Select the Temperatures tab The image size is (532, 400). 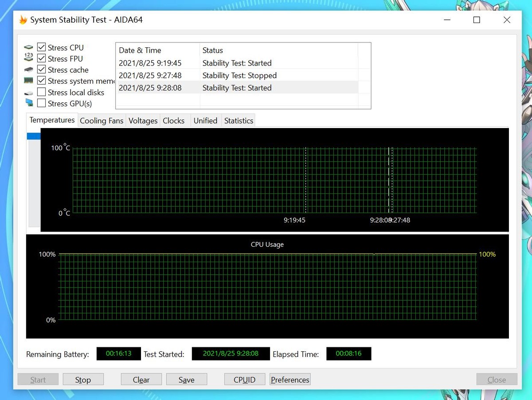tap(52, 120)
